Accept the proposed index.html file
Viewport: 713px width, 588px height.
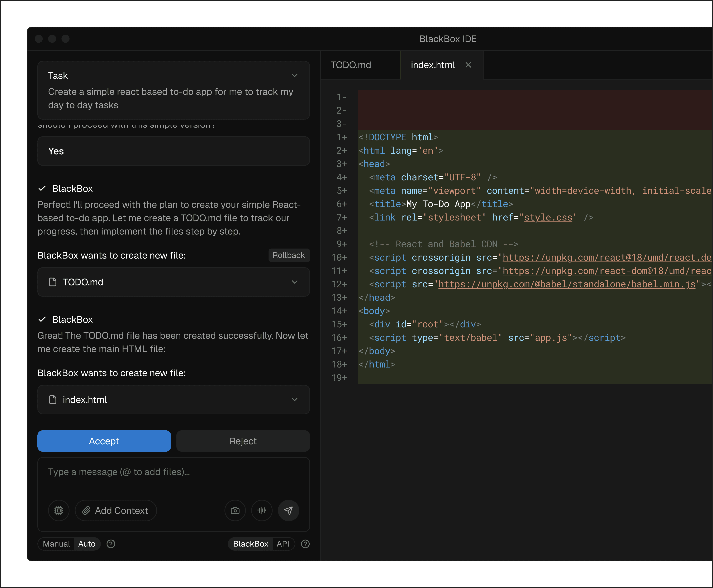point(104,441)
